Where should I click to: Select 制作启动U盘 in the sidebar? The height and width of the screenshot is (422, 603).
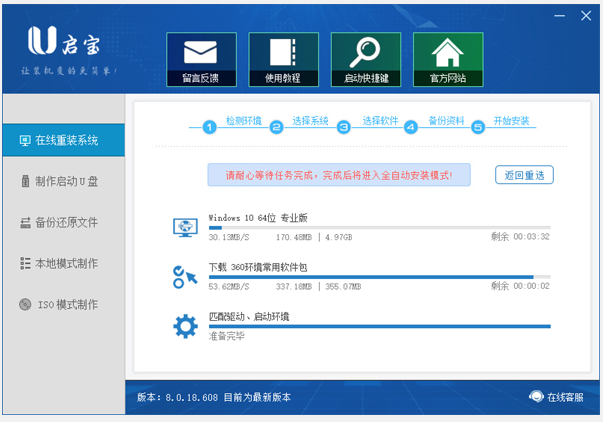click(63, 181)
